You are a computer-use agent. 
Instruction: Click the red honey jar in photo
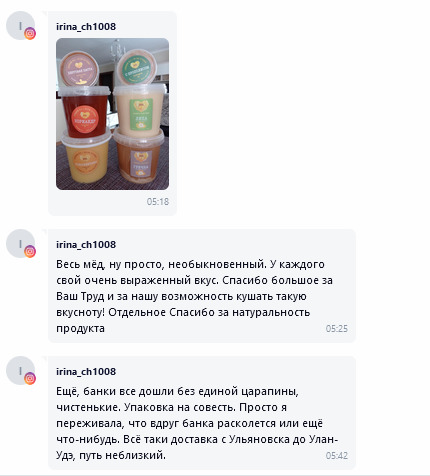pyautogui.click(x=85, y=112)
